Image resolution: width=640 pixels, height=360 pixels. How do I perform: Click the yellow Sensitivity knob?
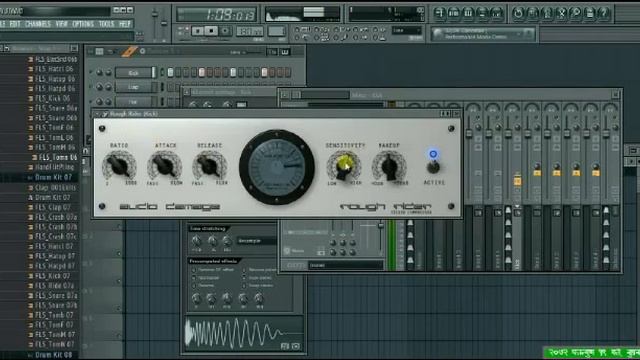[x=344, y=166]
